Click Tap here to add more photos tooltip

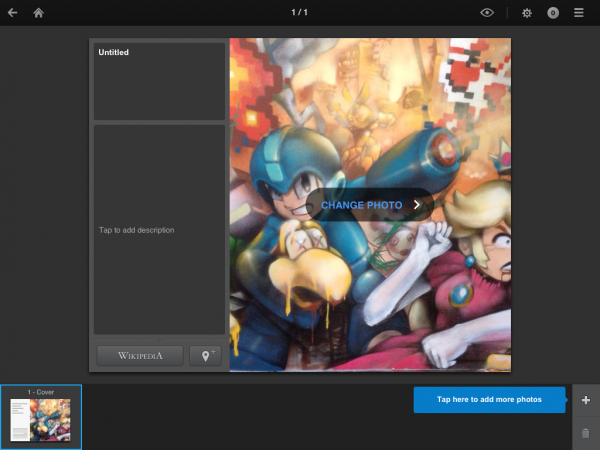(x=489, y=399)
